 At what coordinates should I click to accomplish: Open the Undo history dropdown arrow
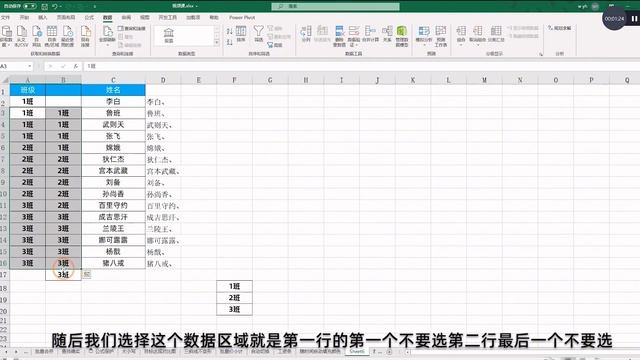pyautogui.click(x=60, y=7)
